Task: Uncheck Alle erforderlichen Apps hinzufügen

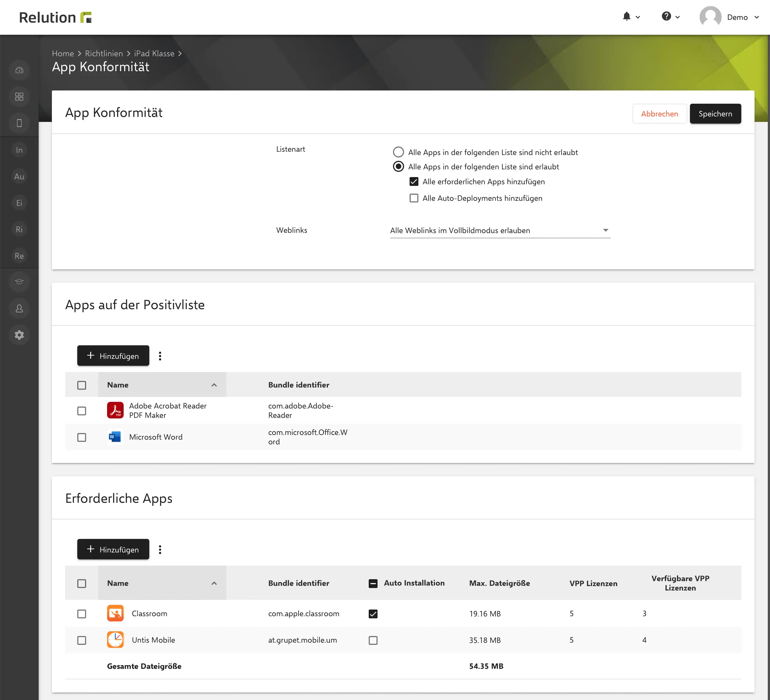Action: pyautogui.click(x=414, y=181)
